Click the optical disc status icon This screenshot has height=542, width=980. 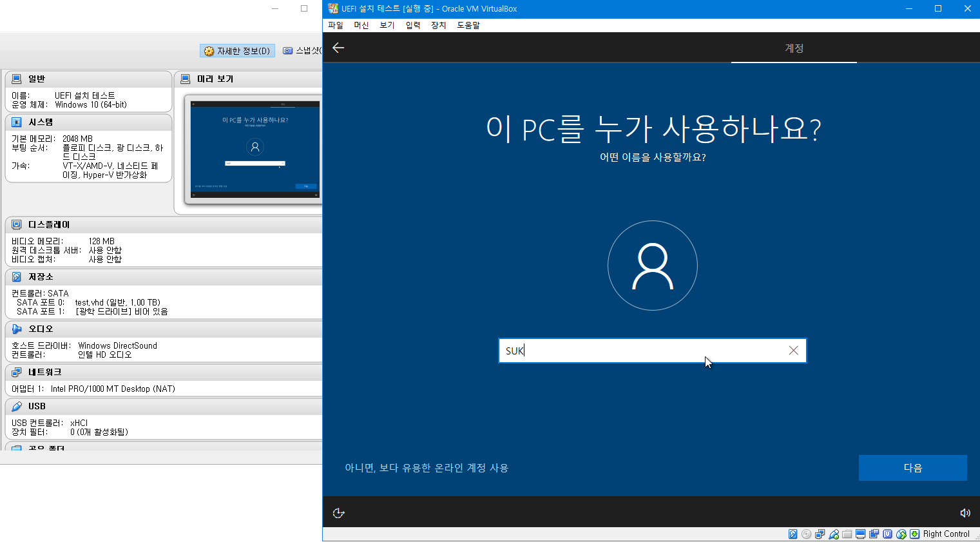click(806, 534)
